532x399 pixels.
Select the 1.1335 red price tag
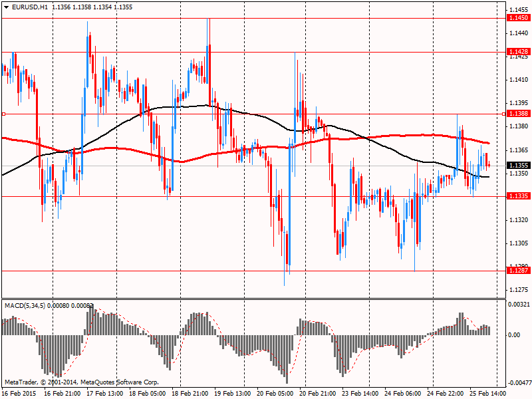coord(517,196)
